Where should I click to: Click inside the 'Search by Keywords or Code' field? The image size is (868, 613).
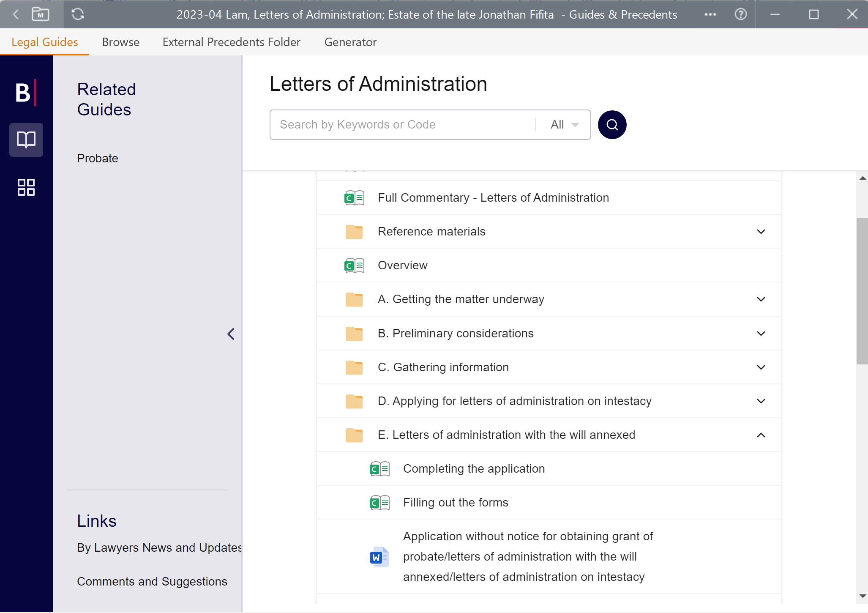point(401,124)
